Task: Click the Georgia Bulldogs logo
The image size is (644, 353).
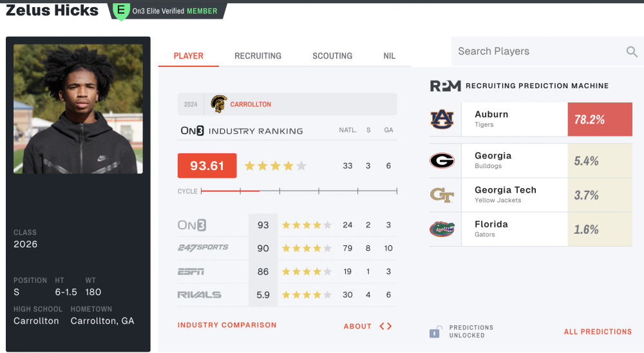Action: [442, 160]
